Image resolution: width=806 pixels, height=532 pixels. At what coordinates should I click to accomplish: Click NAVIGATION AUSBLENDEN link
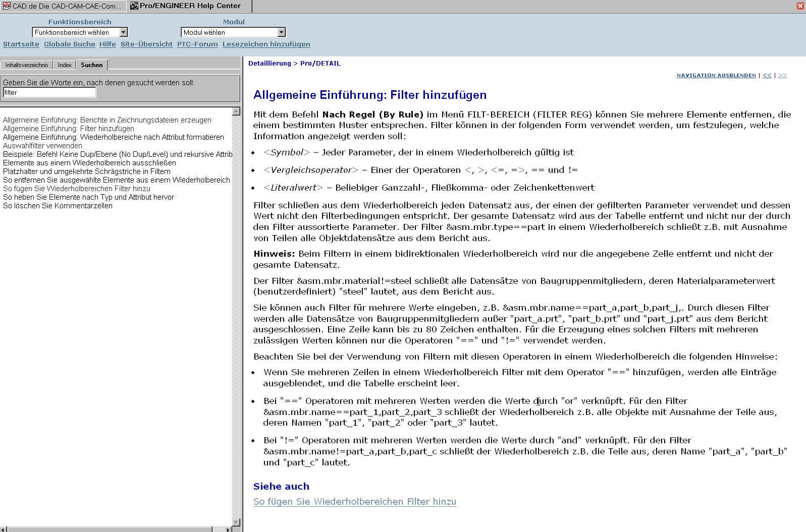(716, 76)
